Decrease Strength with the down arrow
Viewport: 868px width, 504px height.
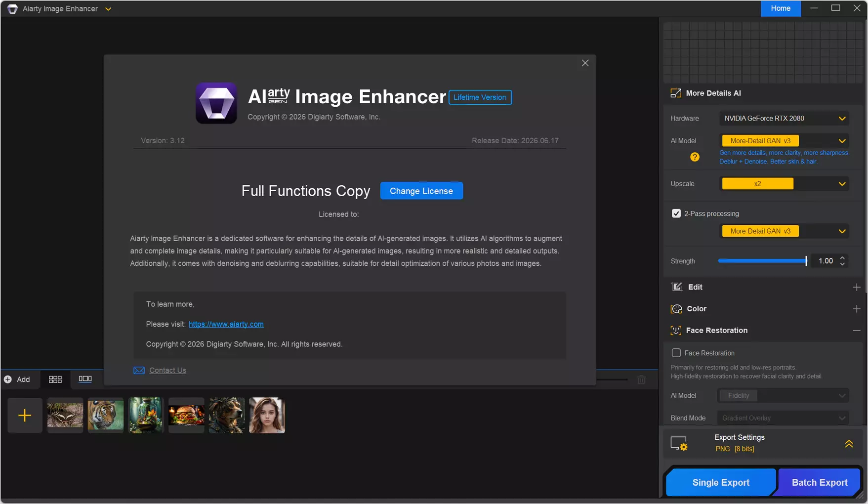842,264
